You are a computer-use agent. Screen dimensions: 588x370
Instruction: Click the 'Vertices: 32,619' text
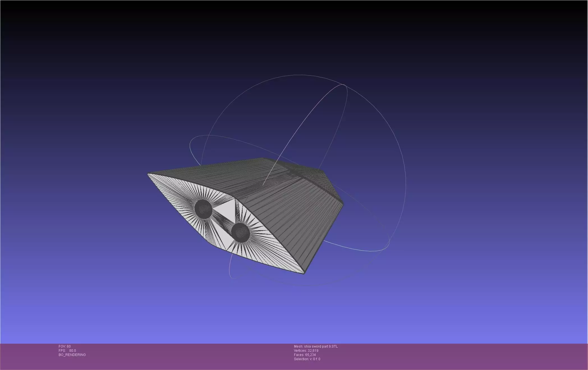[x=306, y=351]
